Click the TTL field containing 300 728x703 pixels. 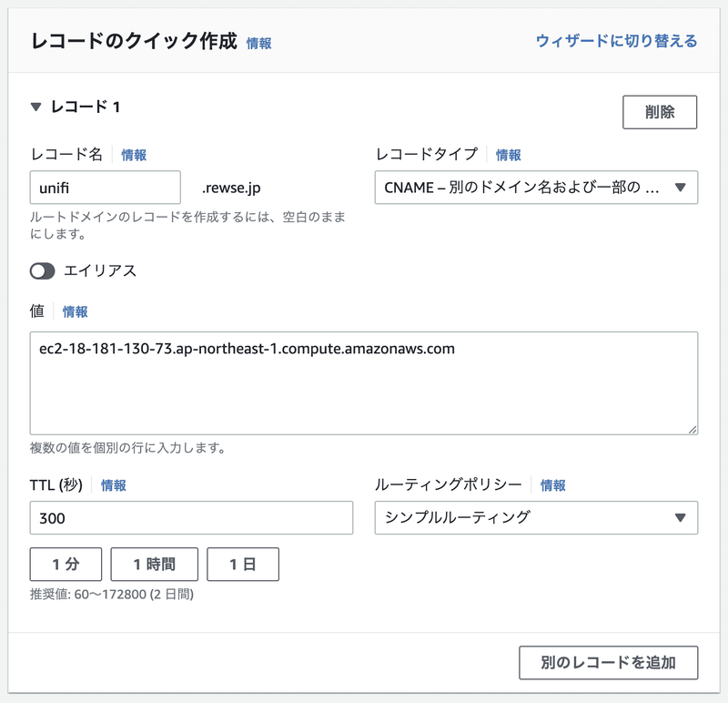pyautogui.click(x=191, y=517)
